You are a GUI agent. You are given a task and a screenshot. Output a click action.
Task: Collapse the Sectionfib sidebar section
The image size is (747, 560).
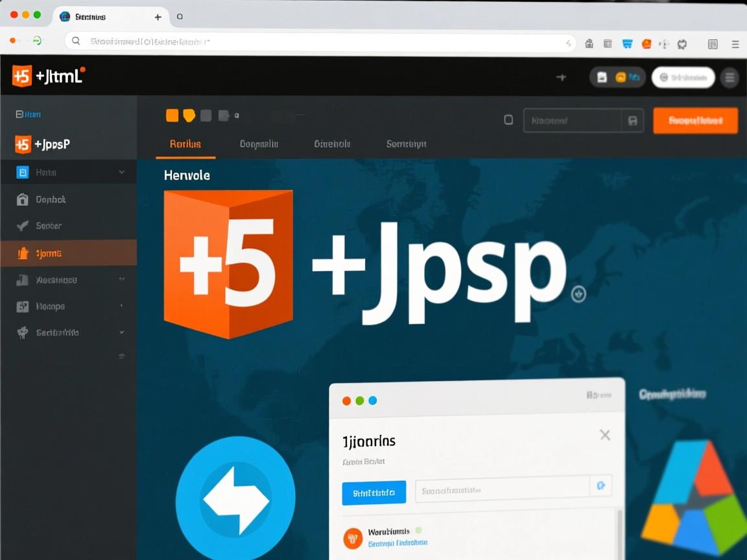click(x=123, y=332)
